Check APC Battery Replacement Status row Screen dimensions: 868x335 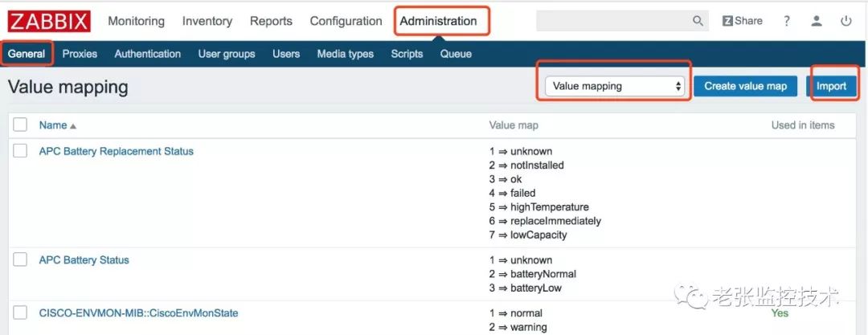pyautogui.click(x=21, y=151)
